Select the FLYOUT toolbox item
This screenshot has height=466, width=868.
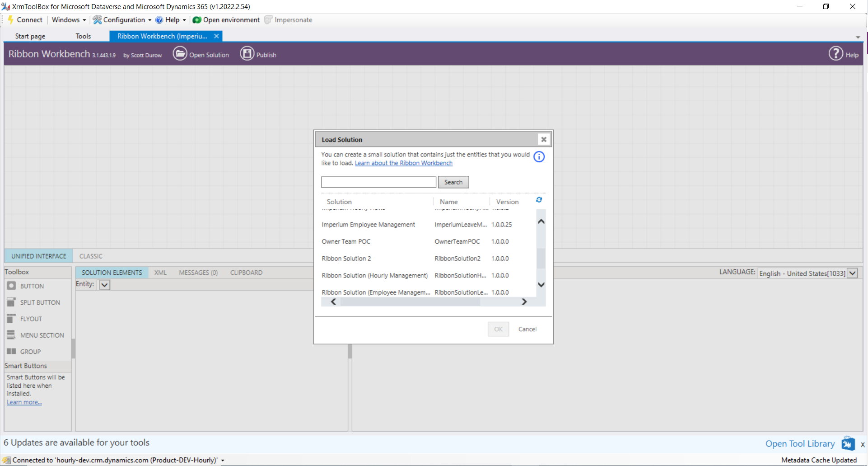click(31, 319)
